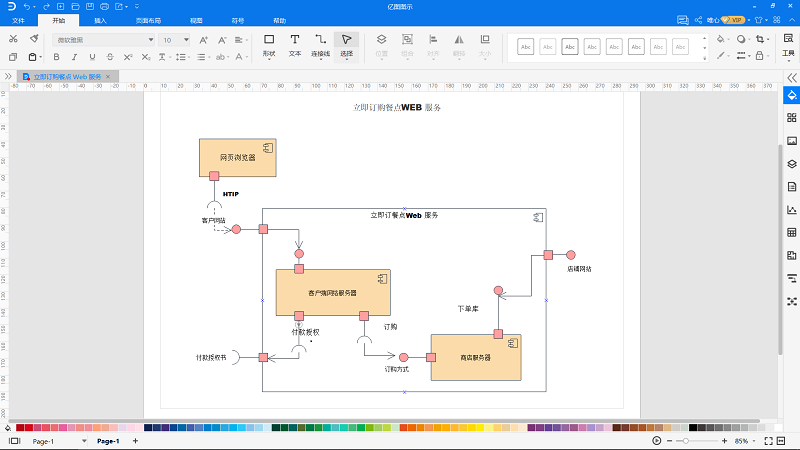The width and height of the screenshot is (800, 450).
Task: Toggle Italic text formatting
Action: click(74, 57)
